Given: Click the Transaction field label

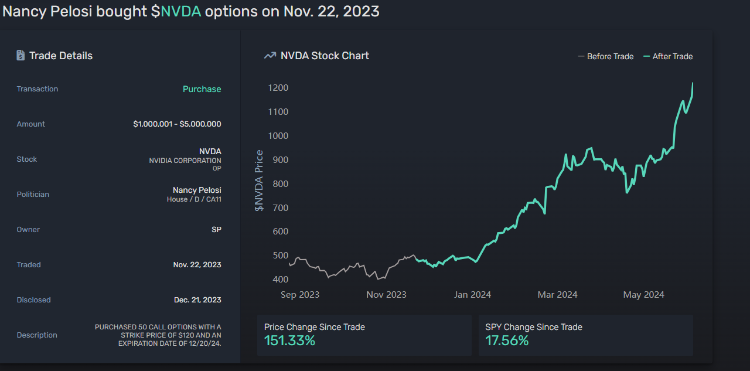Looking at the screenshot, I should 37,89.
